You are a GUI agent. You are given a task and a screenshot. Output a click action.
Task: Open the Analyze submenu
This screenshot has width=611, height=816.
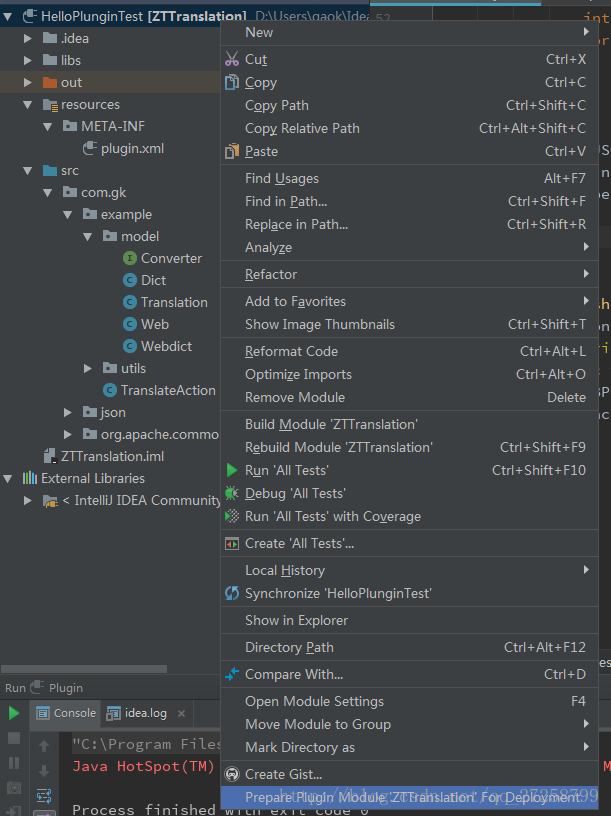[x=410, y=247]
